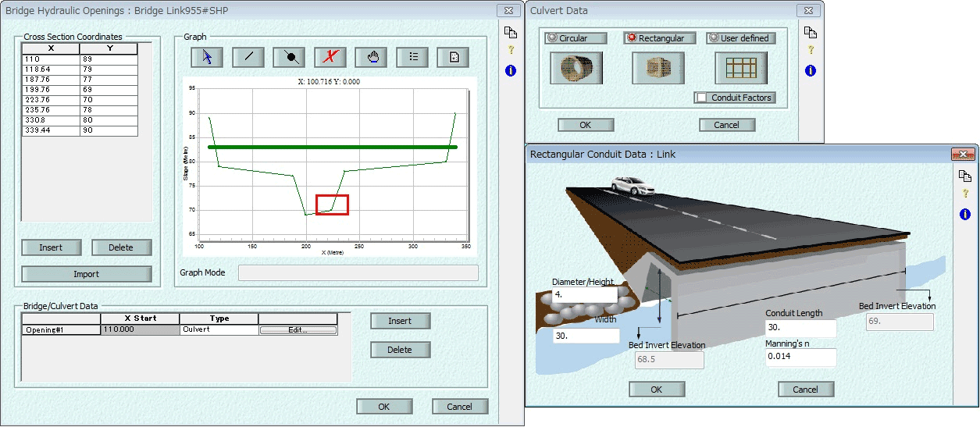Click OK in Rectangular Conduit Data window
980x427 pixels.
point(657,389)
